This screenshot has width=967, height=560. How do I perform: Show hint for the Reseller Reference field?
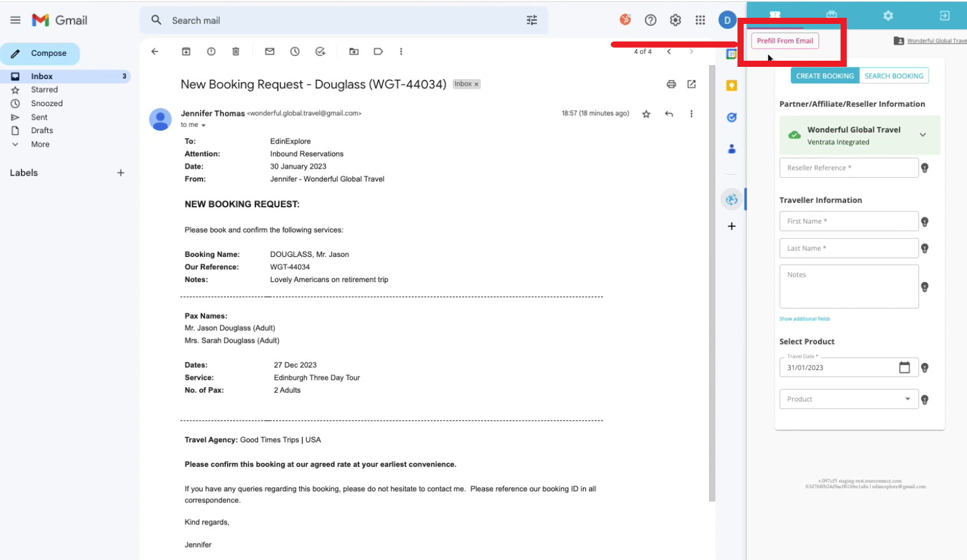pos(925,168)
